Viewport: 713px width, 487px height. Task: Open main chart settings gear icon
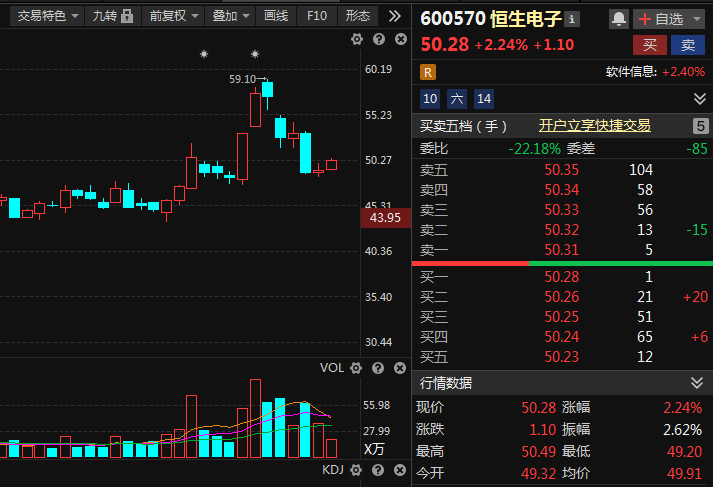point(357,40)
